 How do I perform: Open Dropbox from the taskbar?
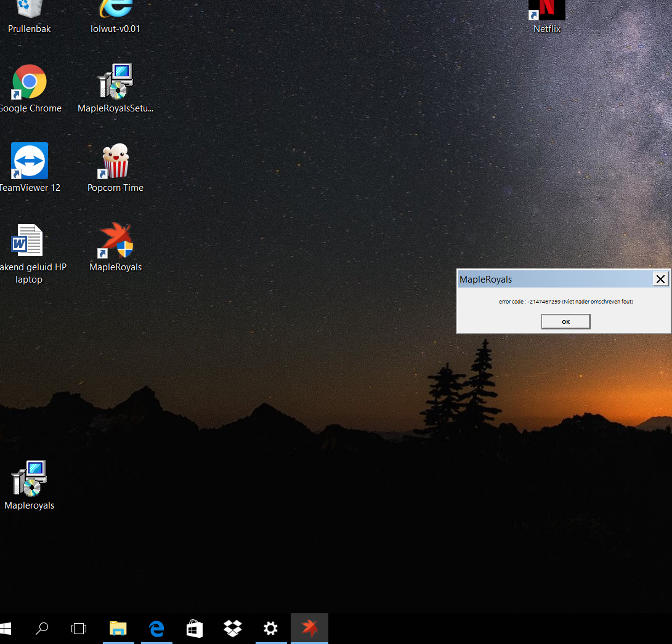(233, 629)
